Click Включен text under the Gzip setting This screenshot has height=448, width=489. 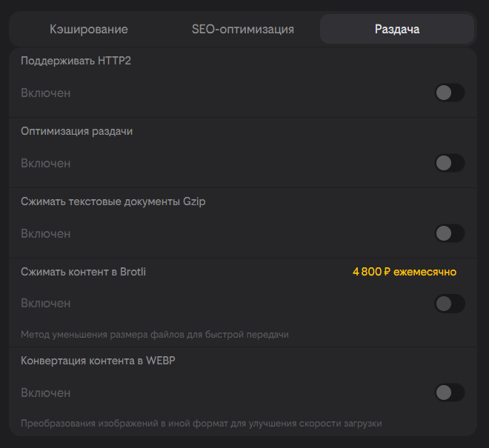point(45,233)
